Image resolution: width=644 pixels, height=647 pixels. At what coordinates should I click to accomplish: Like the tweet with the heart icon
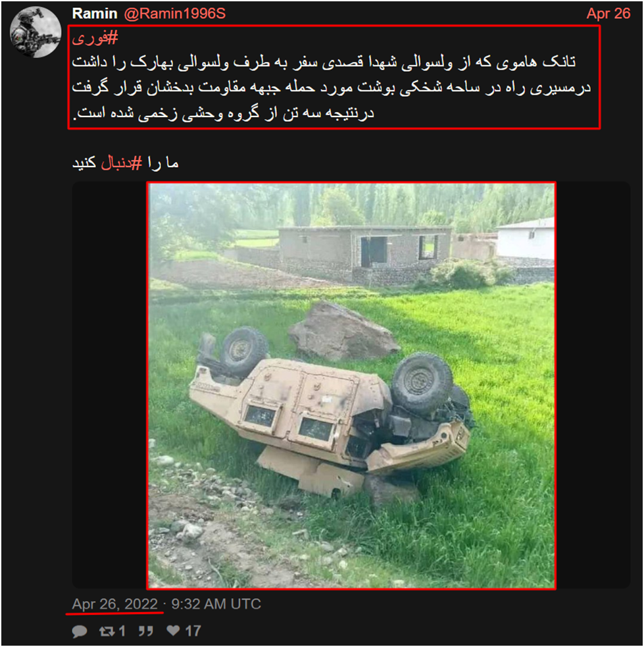tap(173, 631)
